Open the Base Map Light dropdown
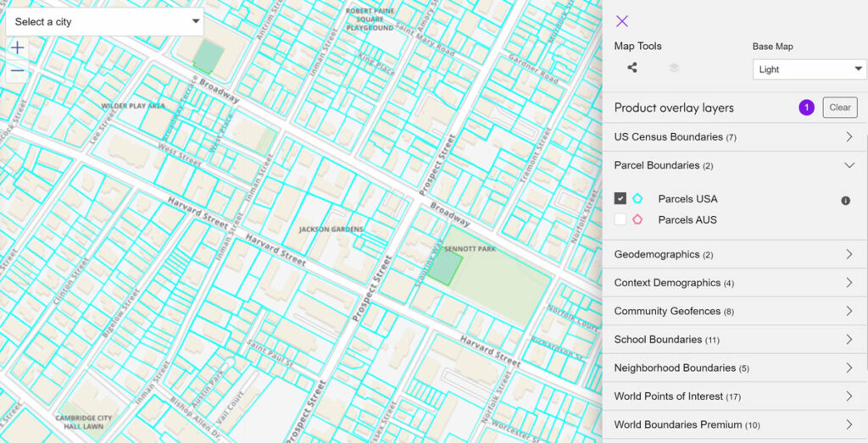 (x=809, y=69)
